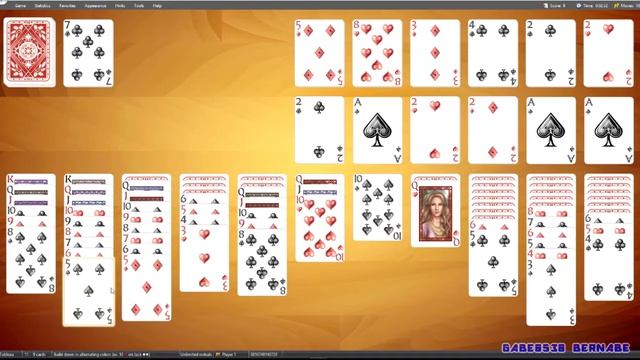Select the 7 of clubs waste card
The height and width of the screenshot is (360, 640).
pos(89,53)
